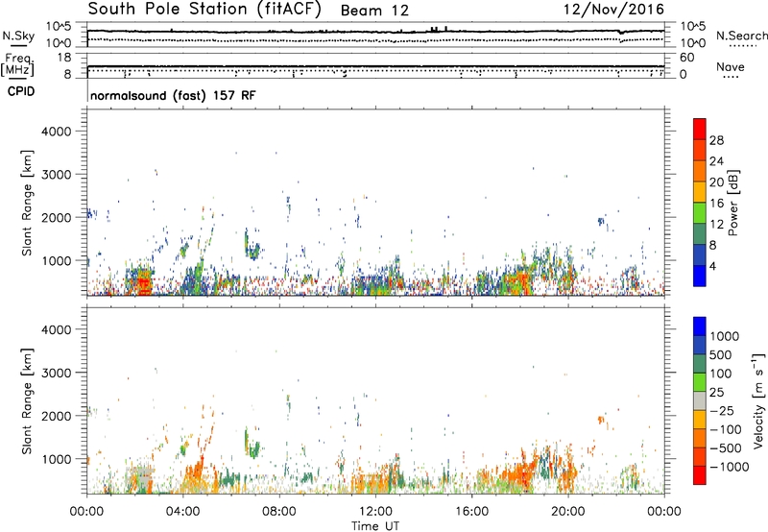
Task: Click the -25 label on the Velocity colorbar
Action: tap(722, 411)
